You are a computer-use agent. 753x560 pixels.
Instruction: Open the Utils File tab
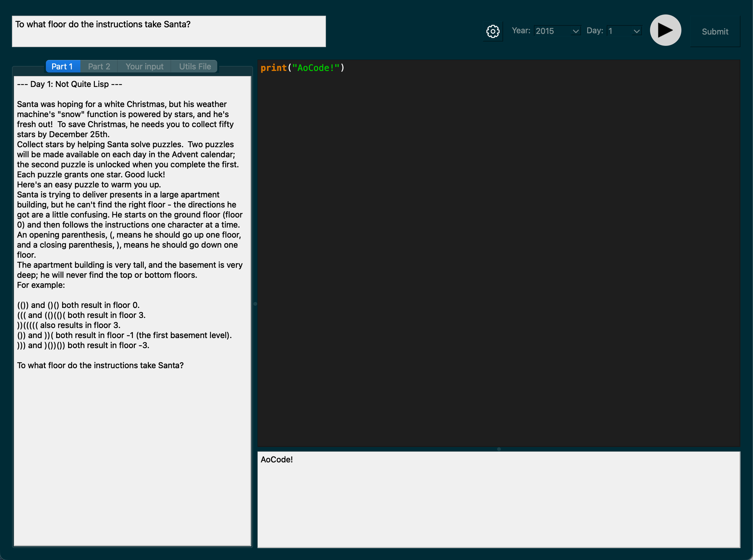click(x=195, y=67)
